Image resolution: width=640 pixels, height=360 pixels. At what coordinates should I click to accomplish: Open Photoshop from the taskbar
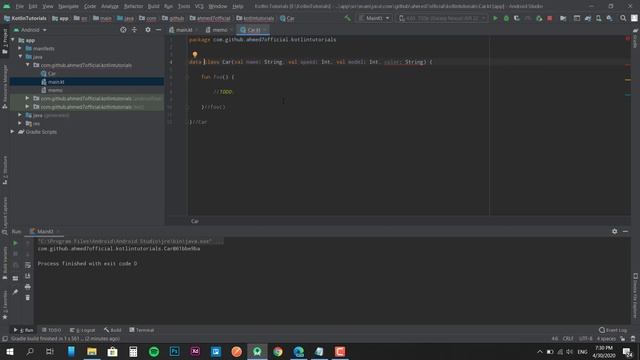pos(175,351)
